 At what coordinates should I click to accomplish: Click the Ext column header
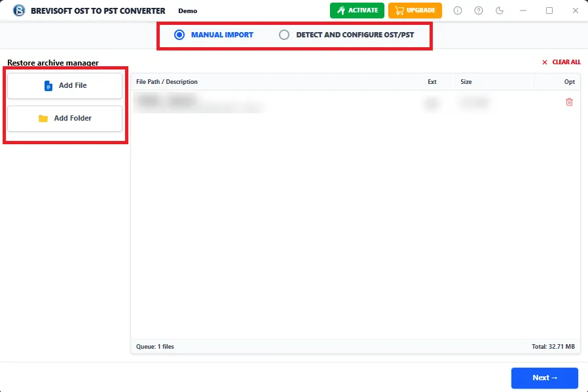[432, 82]
